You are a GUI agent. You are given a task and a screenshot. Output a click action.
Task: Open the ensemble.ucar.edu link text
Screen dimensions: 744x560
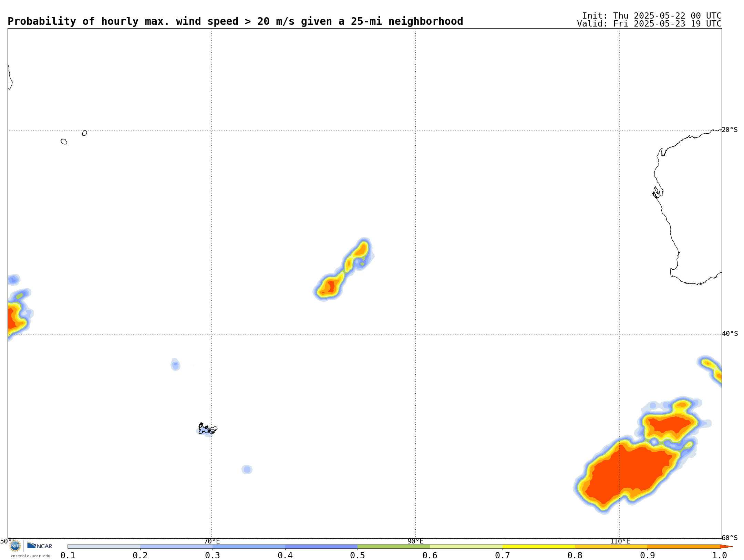(30, 556)
